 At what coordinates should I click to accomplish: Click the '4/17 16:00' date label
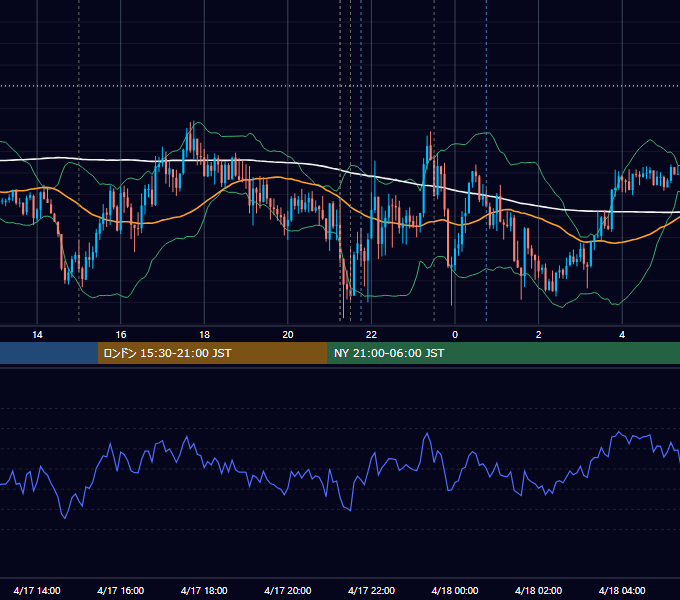[121, 590]
